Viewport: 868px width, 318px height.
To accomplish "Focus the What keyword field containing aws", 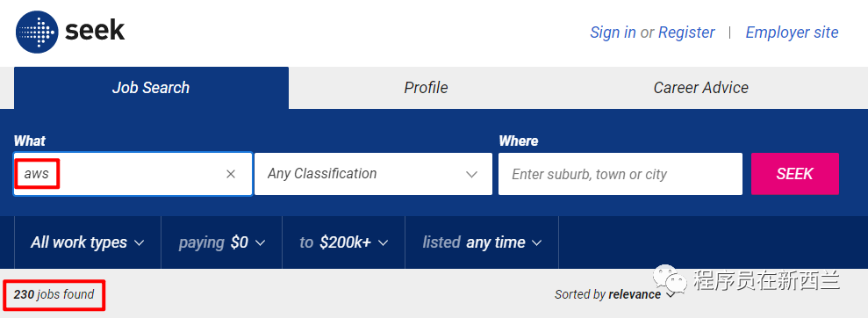I will pos(133,174).
